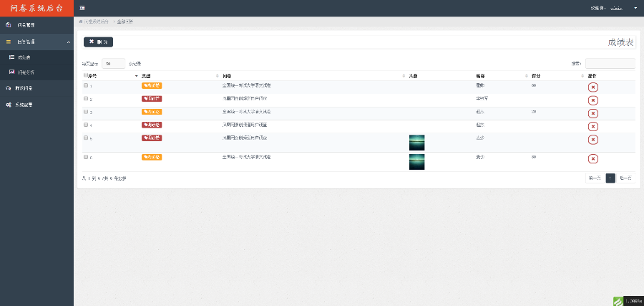Delete row 3 with its red X icon
644x306 pixels.
592,113
